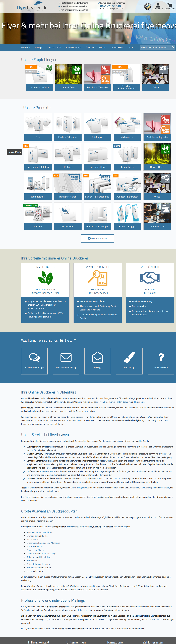Click the Weitere anzeigen button
This screenshot has width=176, height=644.
[x=97, y=238]
